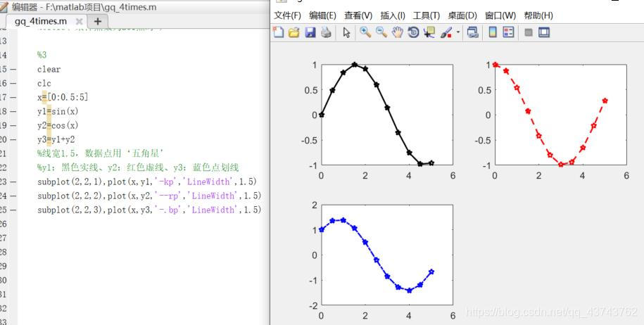Image resolution: width=644 pixels, height=325 pixels.
Task: Open the 查看(V) menu
Action: click(358, 15)
